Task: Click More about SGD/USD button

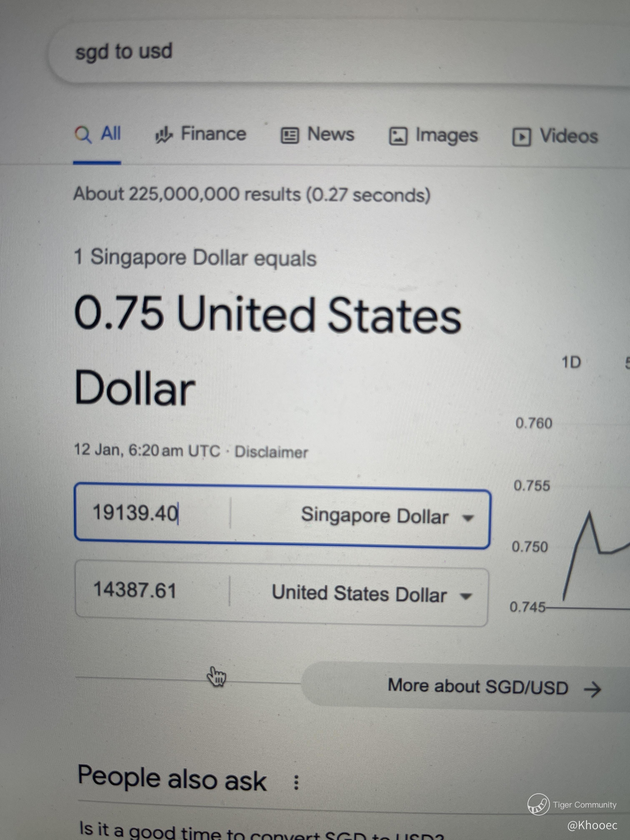Action: pos(477,687)
